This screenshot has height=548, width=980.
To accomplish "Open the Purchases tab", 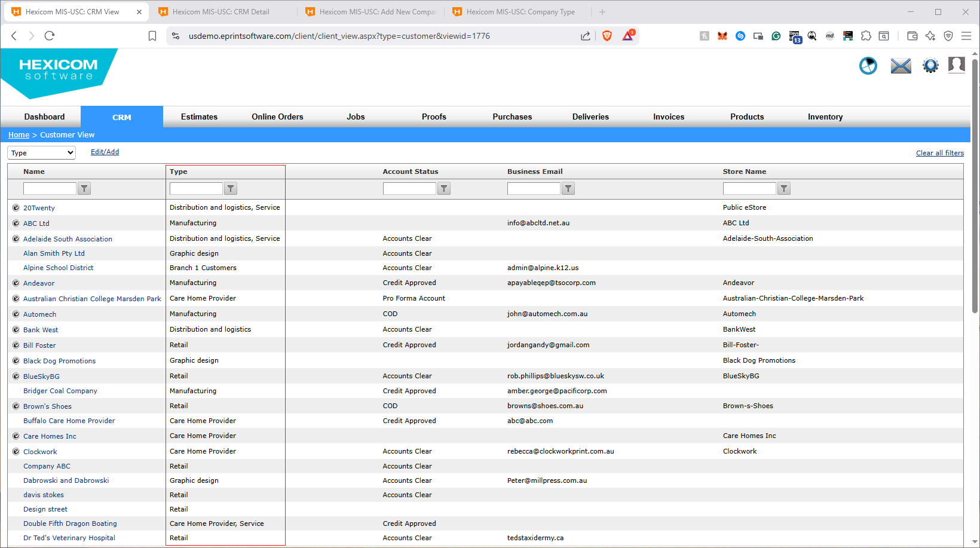I will pos(512,117).
